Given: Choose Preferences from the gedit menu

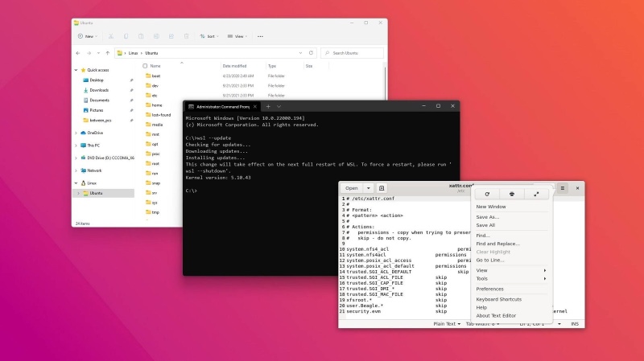Looking at the screenshot, I should pos(489,289).
